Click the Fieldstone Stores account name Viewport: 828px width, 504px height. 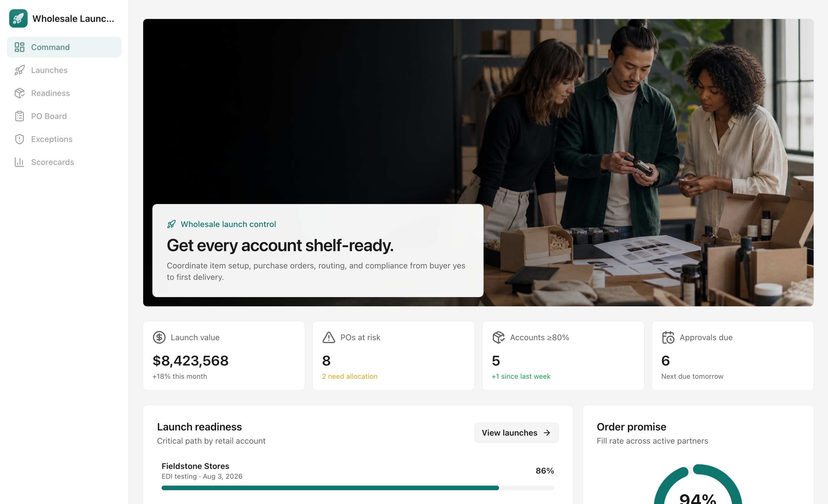pos(195,466)
